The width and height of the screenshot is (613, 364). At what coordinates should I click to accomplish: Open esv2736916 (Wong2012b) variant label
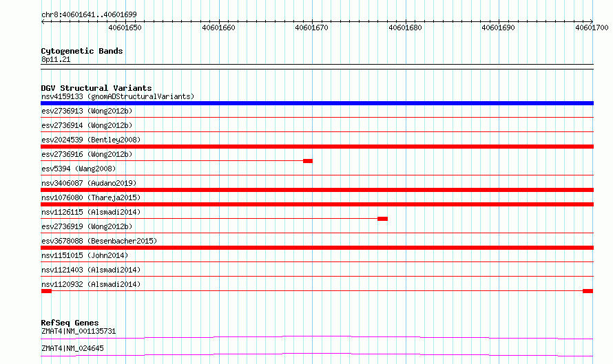coord(87,154)
